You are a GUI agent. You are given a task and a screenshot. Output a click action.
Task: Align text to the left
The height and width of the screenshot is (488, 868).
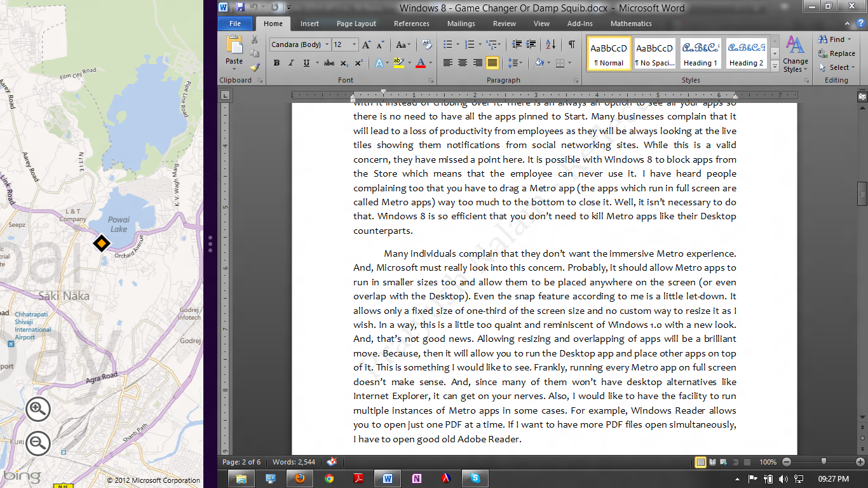[x=448, y=63]
